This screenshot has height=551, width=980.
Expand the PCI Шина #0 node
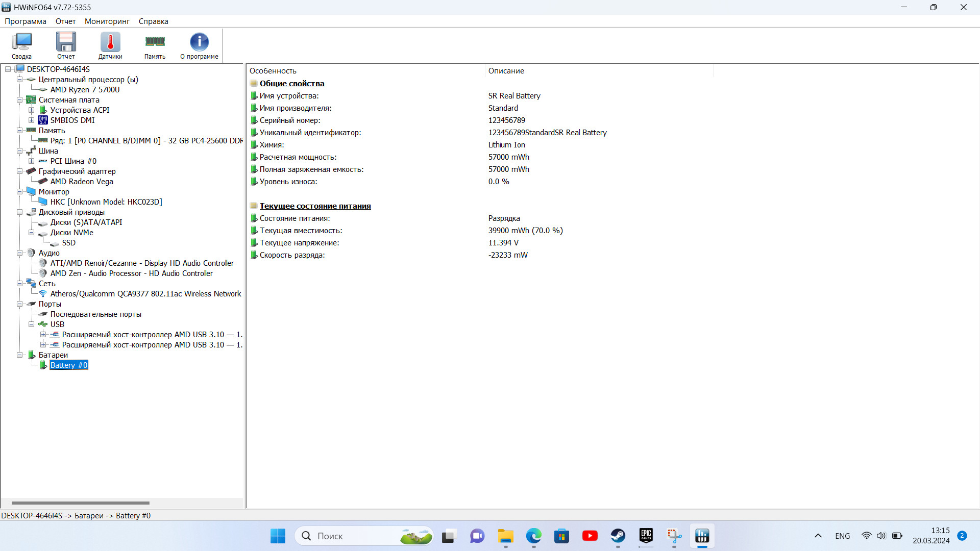31,161
